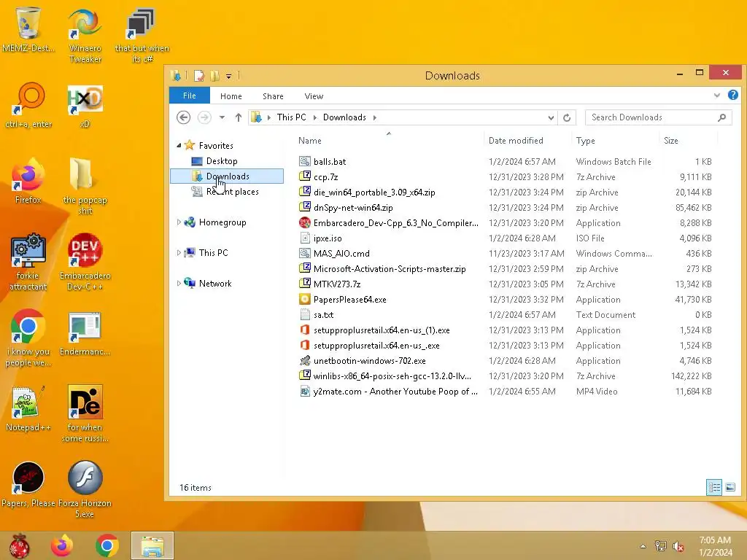Image resolution: width=747 pixels, height=560 pixels.
Task: Open Chrome from the taskbar
Action: 107,545
